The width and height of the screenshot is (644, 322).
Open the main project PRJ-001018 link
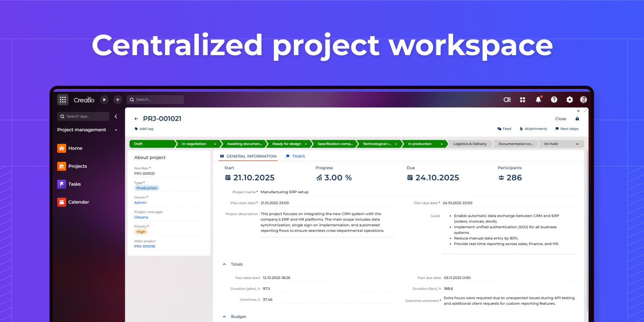tap(144, 246)
